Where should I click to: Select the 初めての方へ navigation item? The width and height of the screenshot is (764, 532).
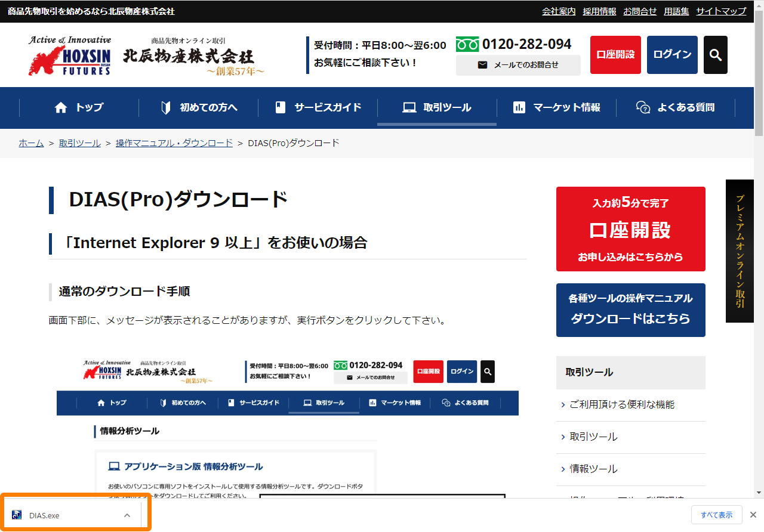199,107
